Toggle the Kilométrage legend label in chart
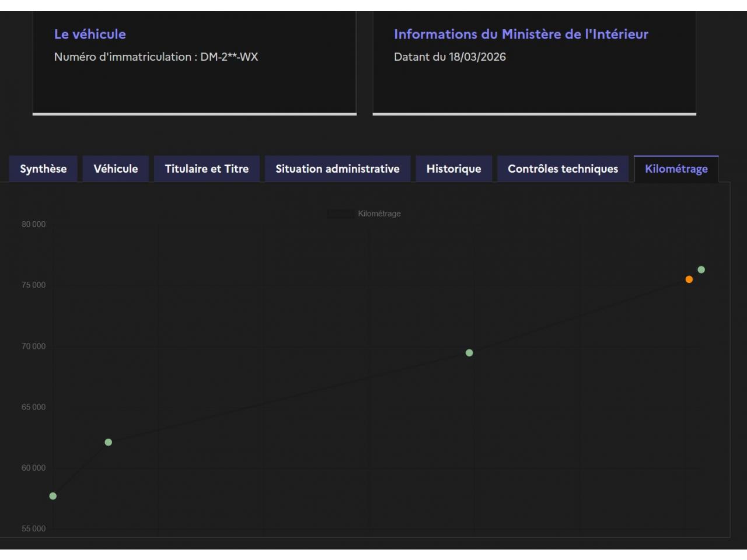747x560 pixels. point(379,214)
